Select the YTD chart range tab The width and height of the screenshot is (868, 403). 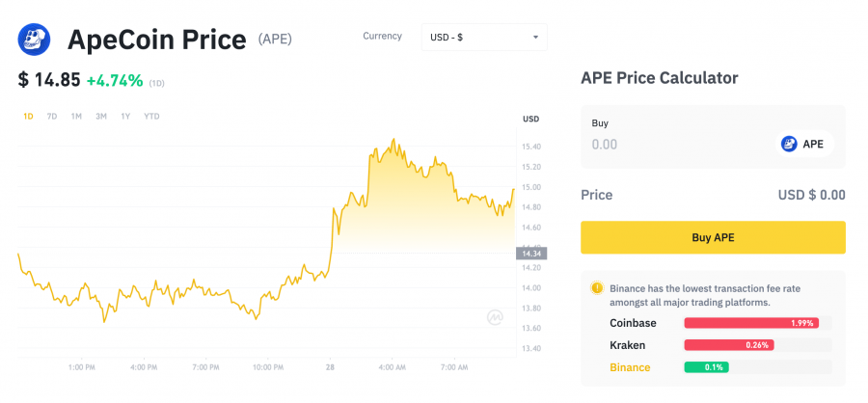point(151,117)
